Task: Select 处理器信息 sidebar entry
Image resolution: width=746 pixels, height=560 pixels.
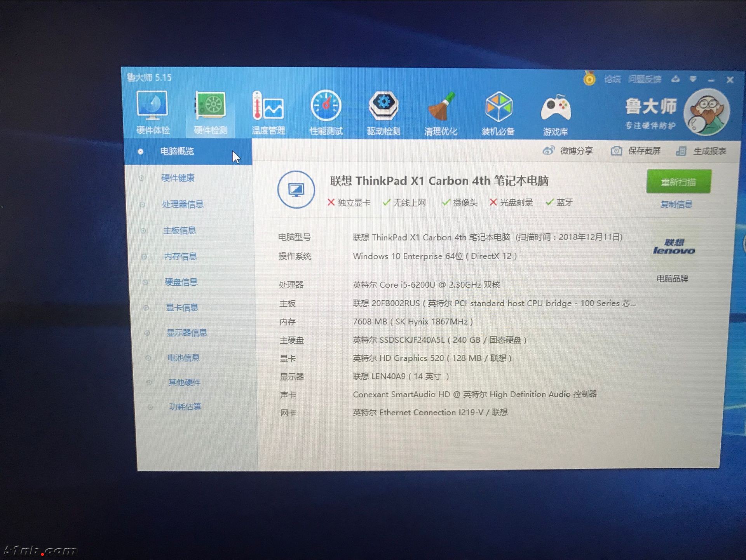Action: [x=182, y=204]
